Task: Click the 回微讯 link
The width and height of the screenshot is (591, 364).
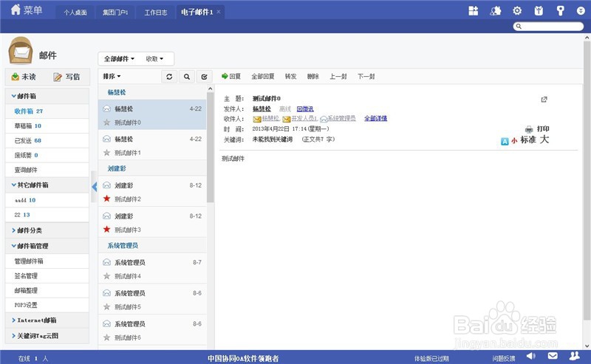Action: (305, 109)
